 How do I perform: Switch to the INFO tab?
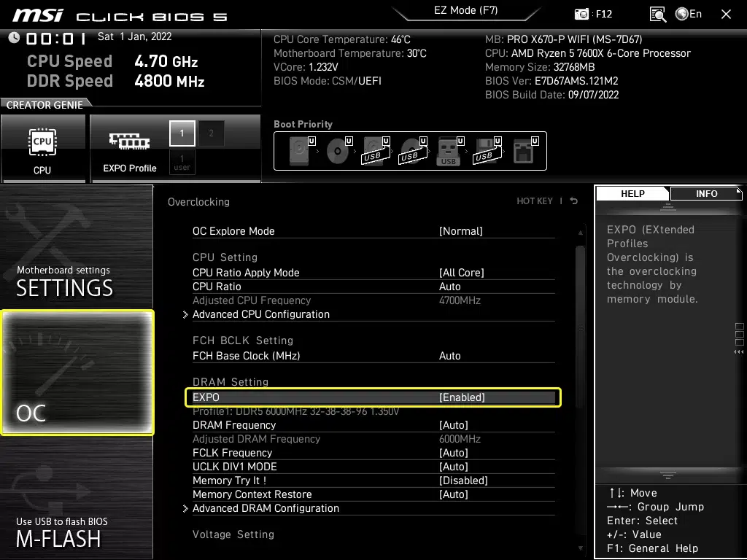tap(706, 193)
